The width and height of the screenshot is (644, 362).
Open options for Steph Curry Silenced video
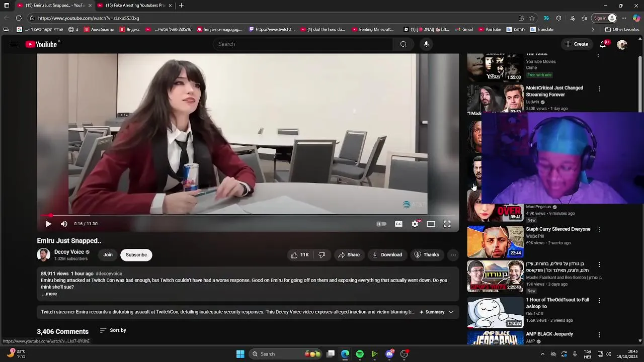[599, 230]
